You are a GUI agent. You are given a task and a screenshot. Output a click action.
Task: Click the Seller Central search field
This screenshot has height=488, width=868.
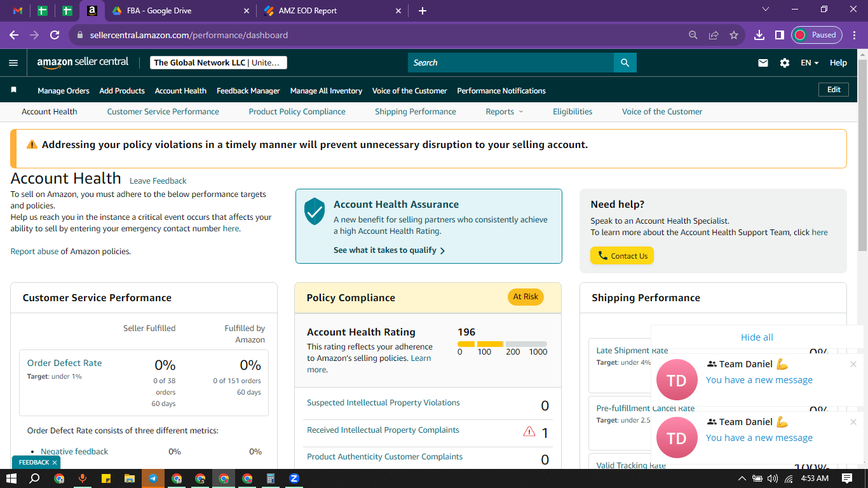click(x=511, y=62)
